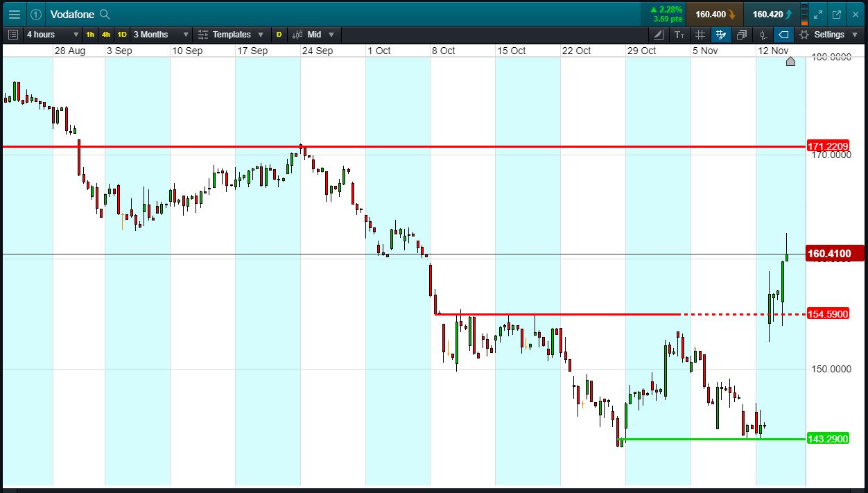
Task: Close the Vodafone chart panel
Action: point(856,14)
